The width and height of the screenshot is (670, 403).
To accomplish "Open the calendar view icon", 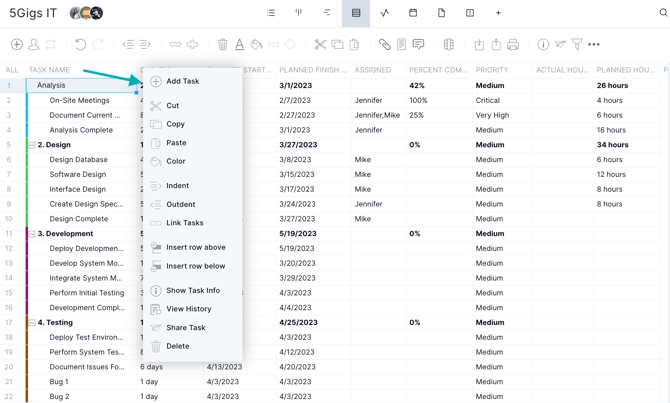I will 413,13.
